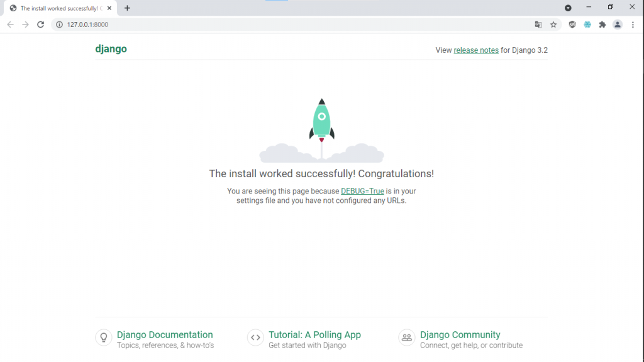Open a new tab with the plus button

(x=127, y=8)
